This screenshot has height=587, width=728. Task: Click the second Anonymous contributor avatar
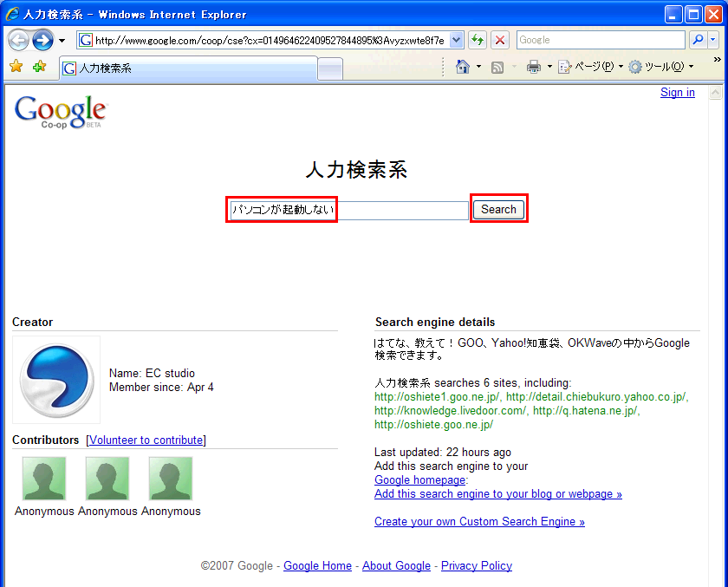[107, 479]
